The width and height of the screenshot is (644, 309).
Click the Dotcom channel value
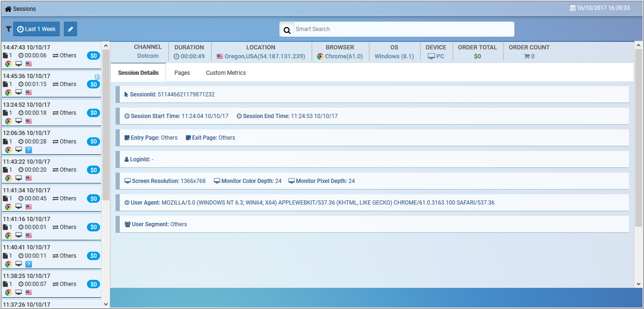pyautogui.click(x=148, y=56)
